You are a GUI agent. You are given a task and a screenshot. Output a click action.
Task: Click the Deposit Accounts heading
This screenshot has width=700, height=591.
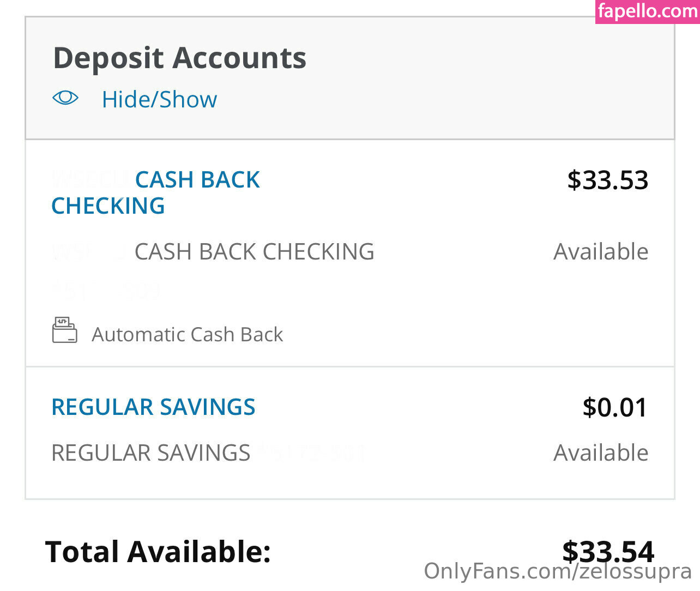click(179, 58)
